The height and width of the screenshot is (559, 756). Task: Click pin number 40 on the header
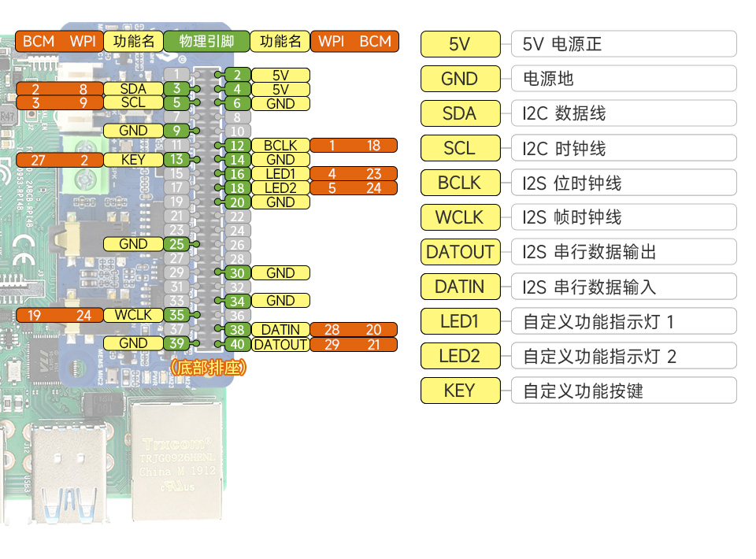237,343
